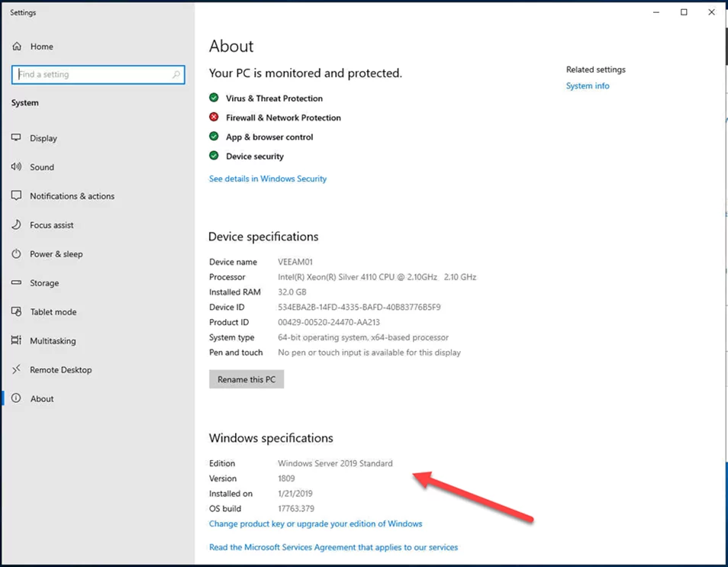
Task: Select the Notifications & actions icon
Action: [x=17, y=196]
